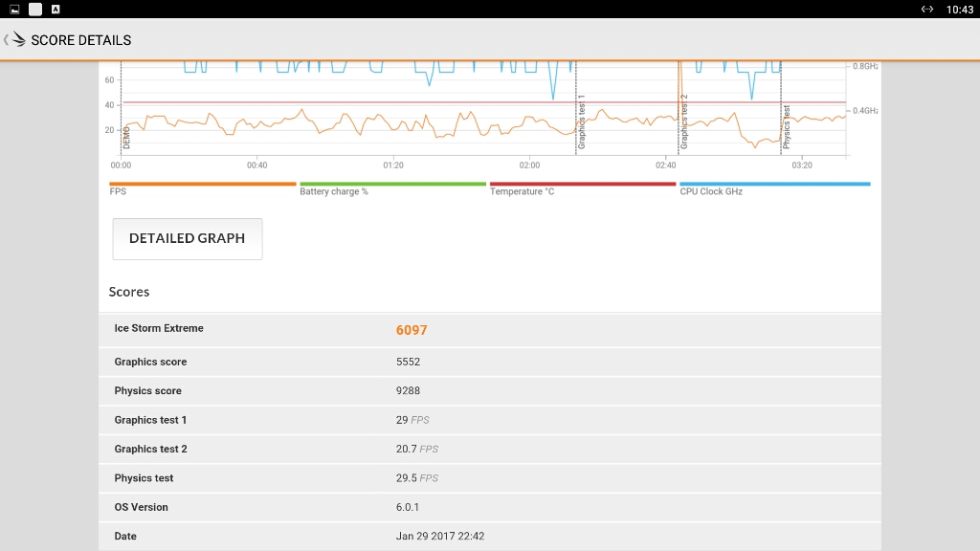Open the white square notification icon
The height and width of the screenshot is (551, 980).
tap(35, 10)
